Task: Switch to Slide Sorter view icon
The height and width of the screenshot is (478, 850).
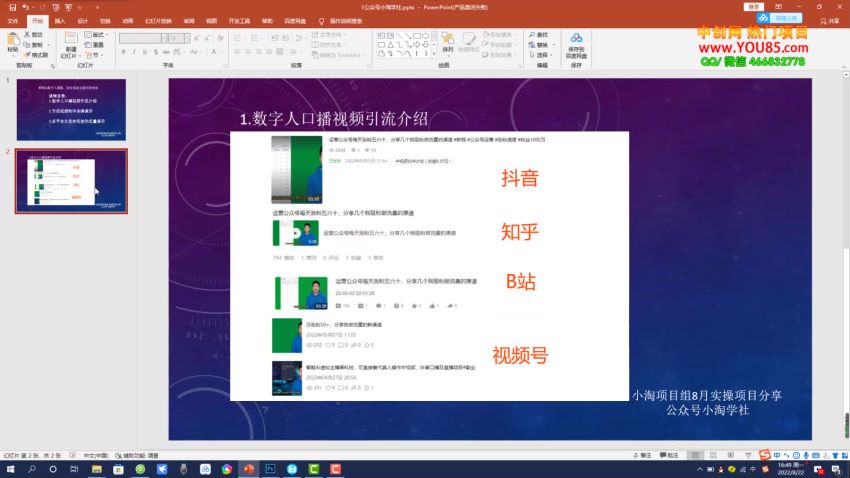Action: click(x=713, y=455)
